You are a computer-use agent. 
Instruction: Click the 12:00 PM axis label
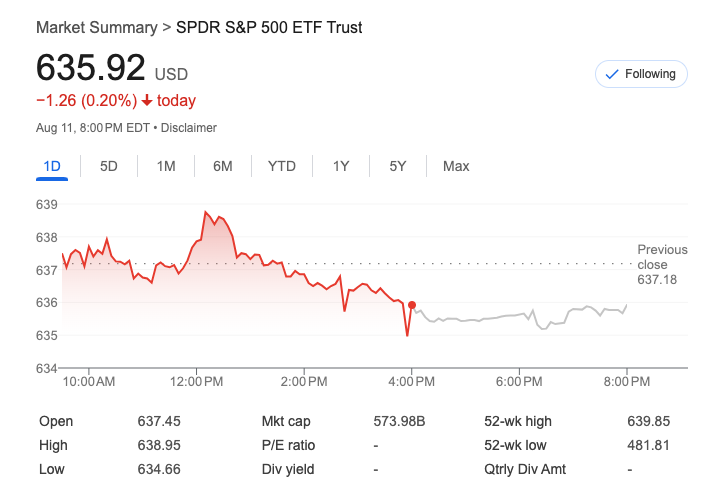196,382
